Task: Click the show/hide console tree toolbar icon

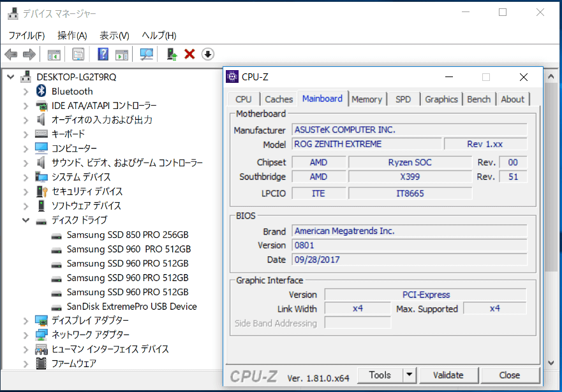Action: click(54, 55)
